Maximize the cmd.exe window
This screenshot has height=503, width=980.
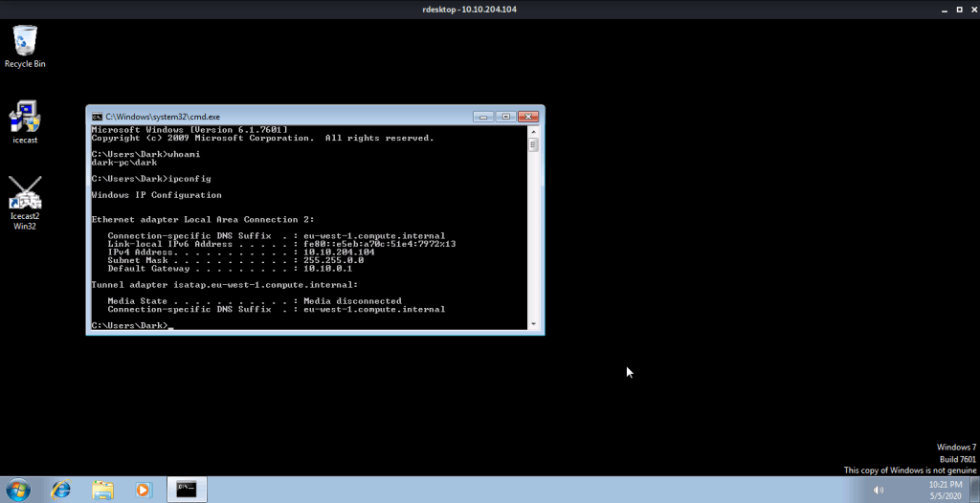505,116
